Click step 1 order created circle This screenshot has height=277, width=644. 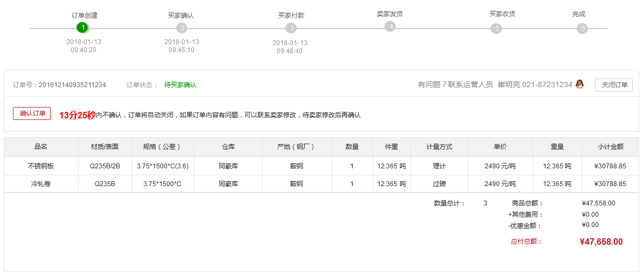coord(82,27)
